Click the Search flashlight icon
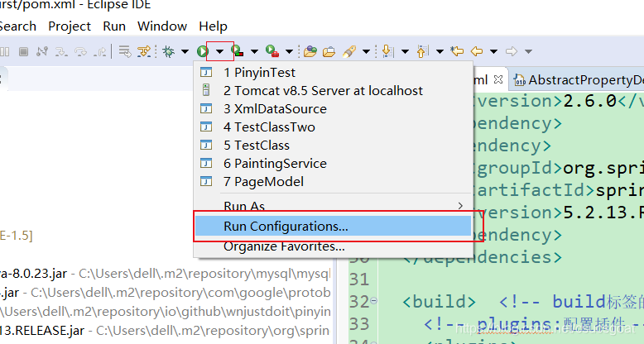Viewport: 644px width, 344px height. tap(349, 52)
